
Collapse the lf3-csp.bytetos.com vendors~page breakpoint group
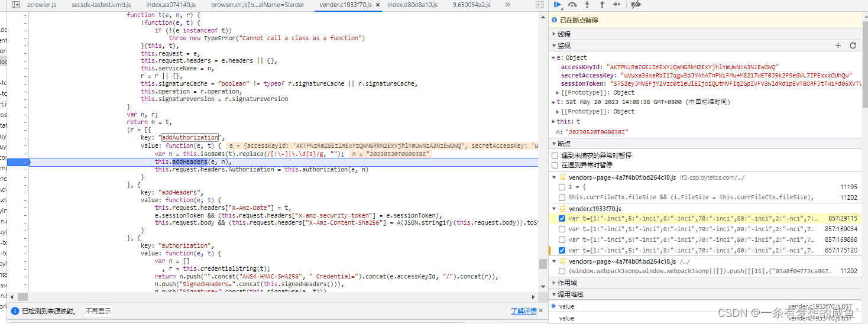coord(555,177)
